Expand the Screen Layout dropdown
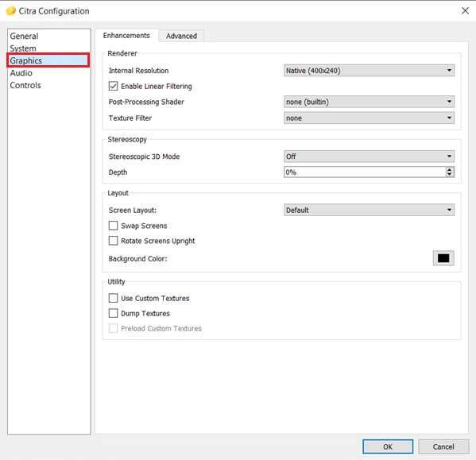The width and height of the screenshot is (476, 460). tap(369, 210)
